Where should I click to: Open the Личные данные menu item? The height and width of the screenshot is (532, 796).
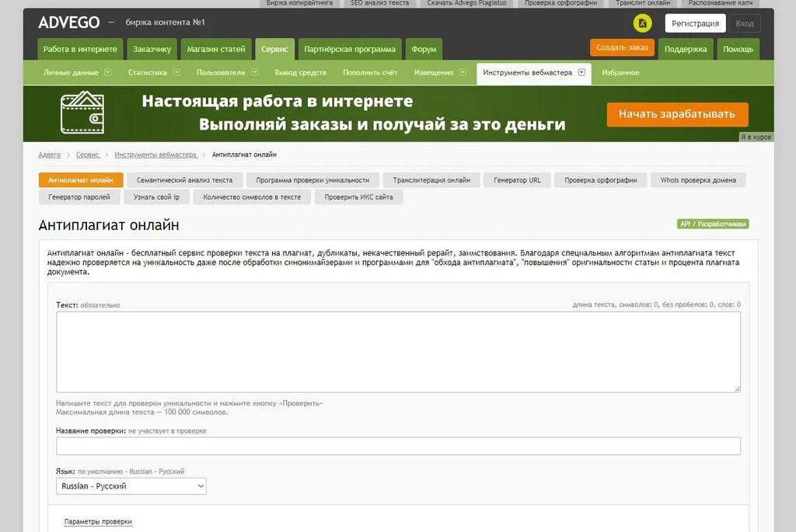(71, 72)
